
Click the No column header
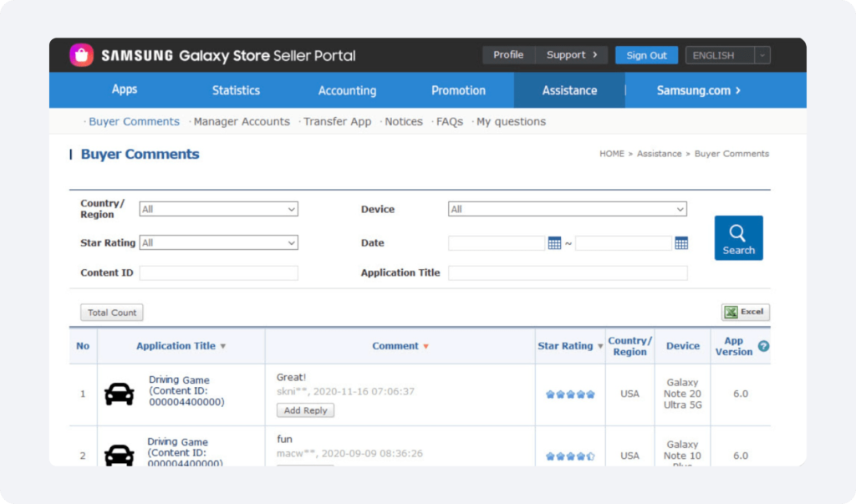(83, 346)
